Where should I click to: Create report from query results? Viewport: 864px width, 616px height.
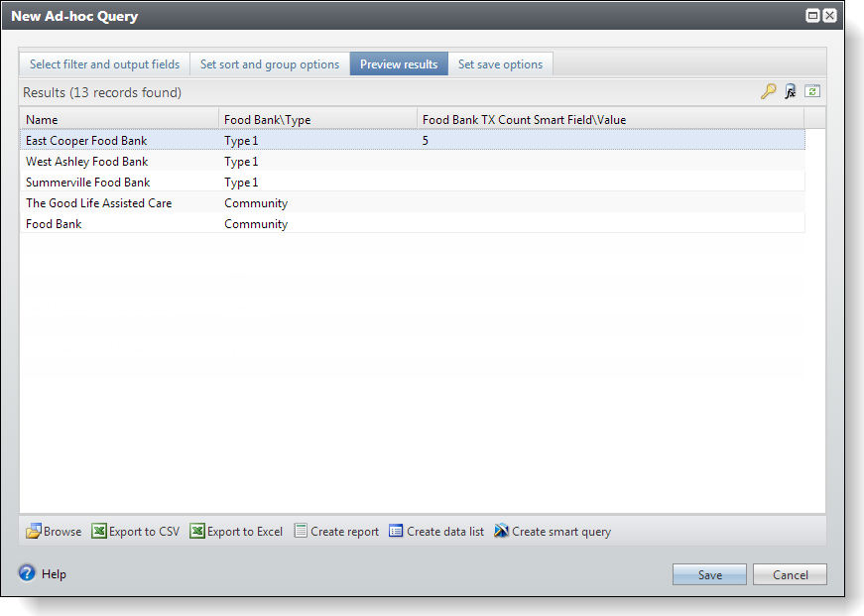pyautogui.click(x=336, y=531)
